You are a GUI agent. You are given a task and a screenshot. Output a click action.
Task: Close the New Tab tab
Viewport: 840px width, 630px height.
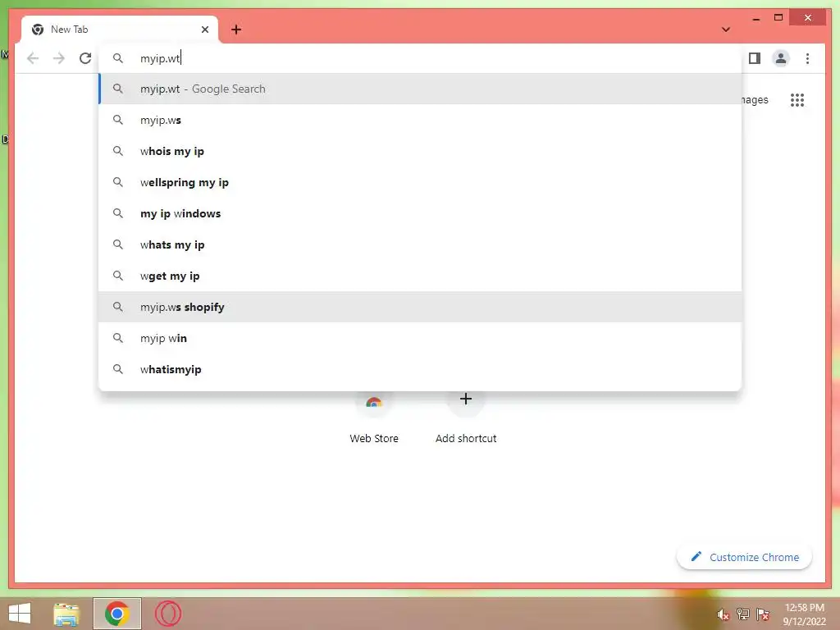tap(204, 30)
